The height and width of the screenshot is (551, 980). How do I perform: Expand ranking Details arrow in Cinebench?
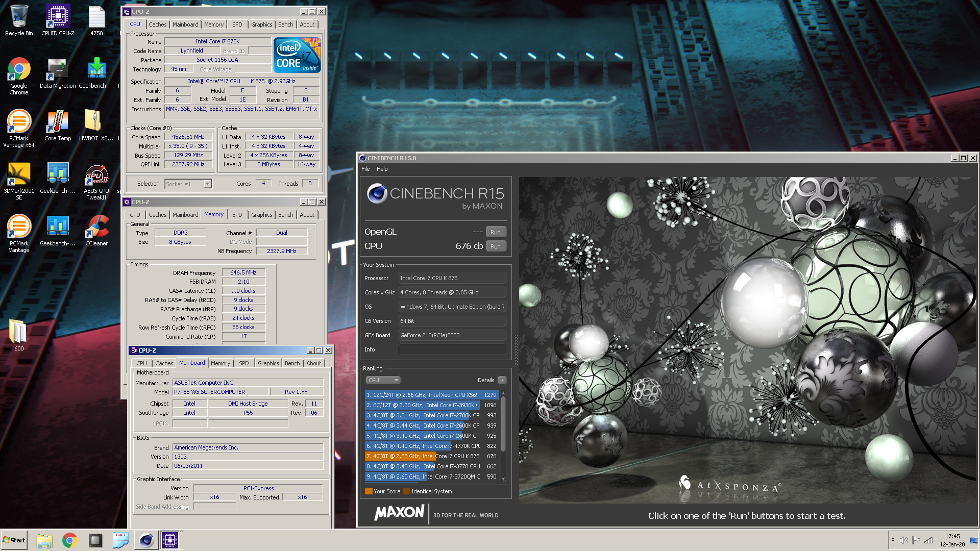coord(502,380)
